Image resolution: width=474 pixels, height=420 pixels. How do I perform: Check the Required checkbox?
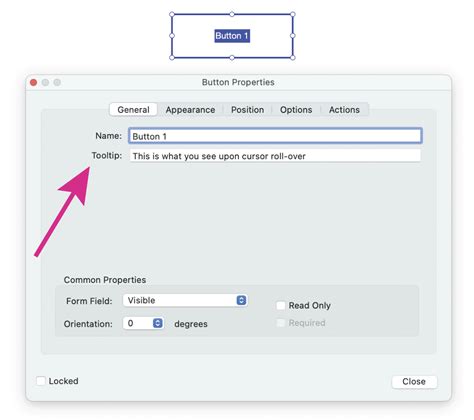[281, 323]
